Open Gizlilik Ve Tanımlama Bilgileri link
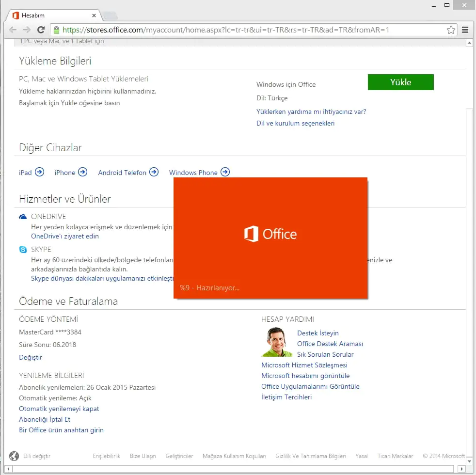 (311, 456)
